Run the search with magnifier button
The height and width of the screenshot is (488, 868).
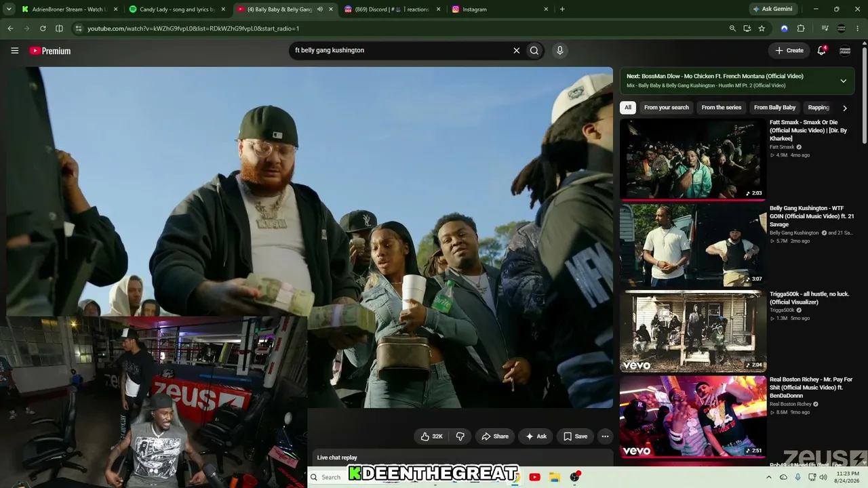point(534,50)
